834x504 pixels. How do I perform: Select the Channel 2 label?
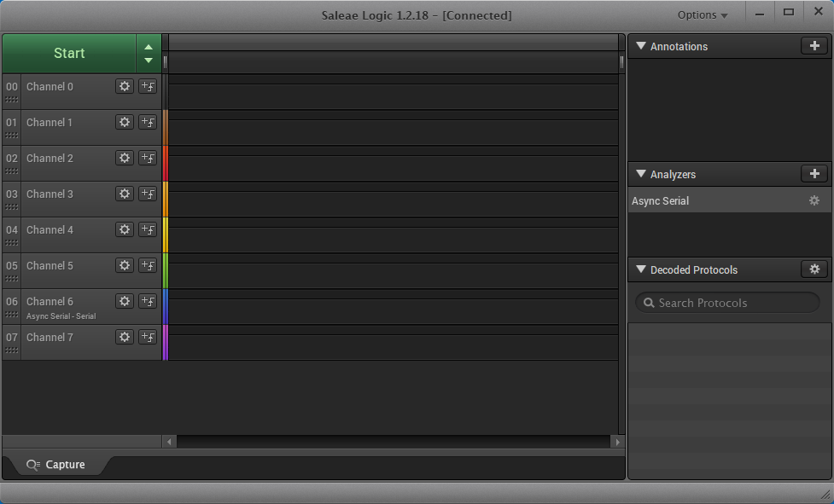[50, 159]
